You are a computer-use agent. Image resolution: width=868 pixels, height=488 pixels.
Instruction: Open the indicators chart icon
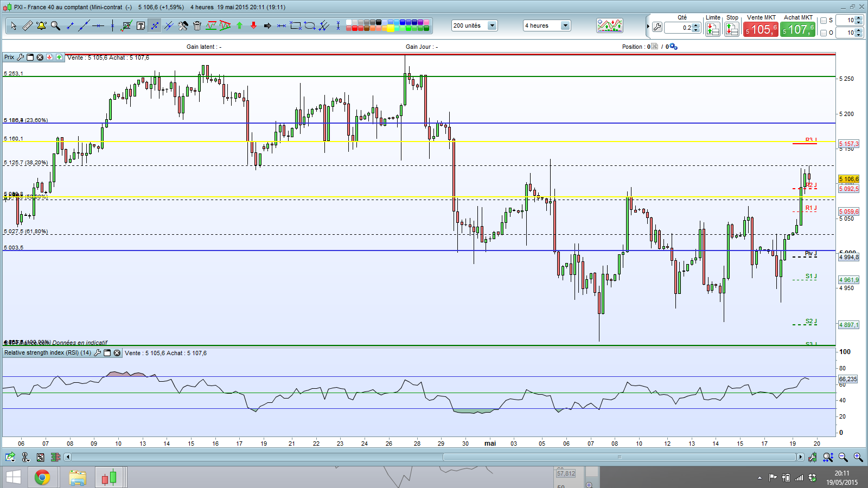click(x=610, y=25)
